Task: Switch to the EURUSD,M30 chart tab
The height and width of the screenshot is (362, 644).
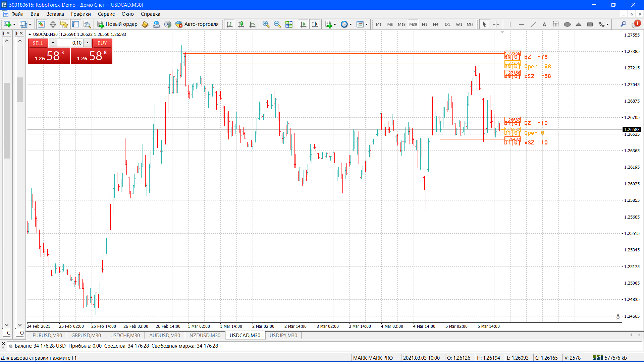Action: (x=47, y=336)
